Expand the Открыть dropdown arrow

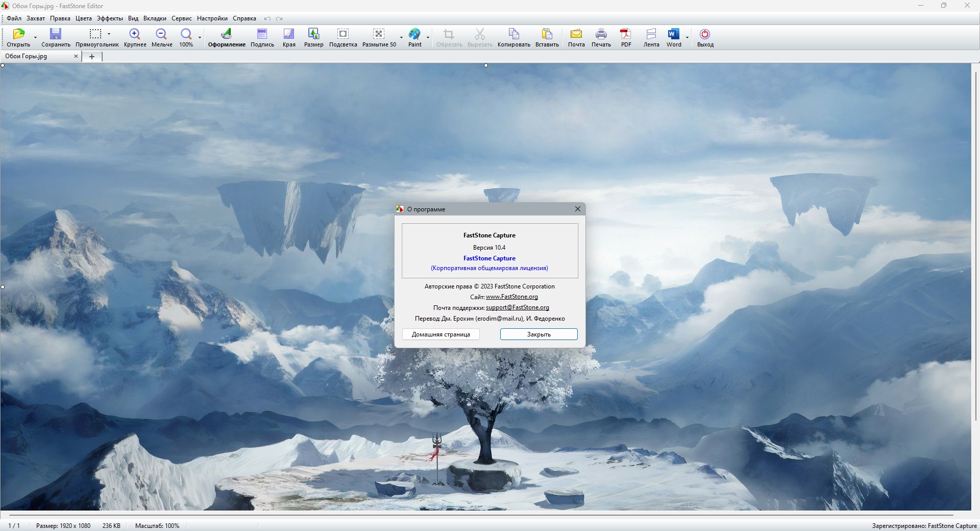tap(35, 37)
